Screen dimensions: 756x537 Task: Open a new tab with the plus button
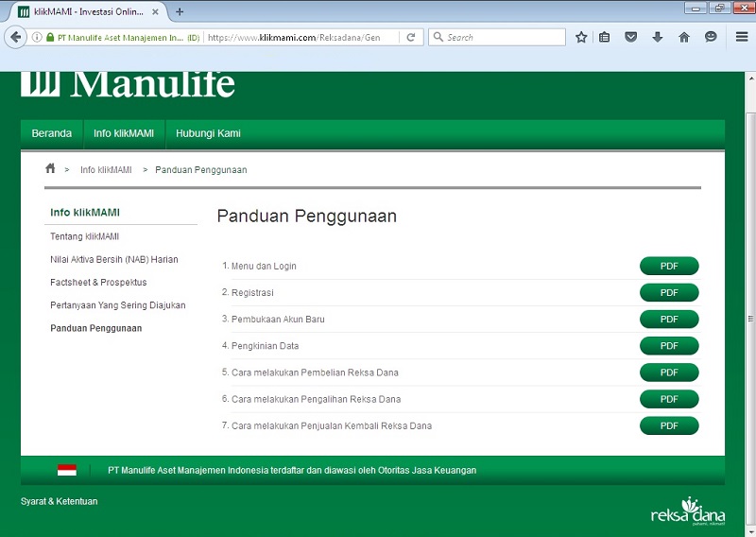tap(180, 11)
